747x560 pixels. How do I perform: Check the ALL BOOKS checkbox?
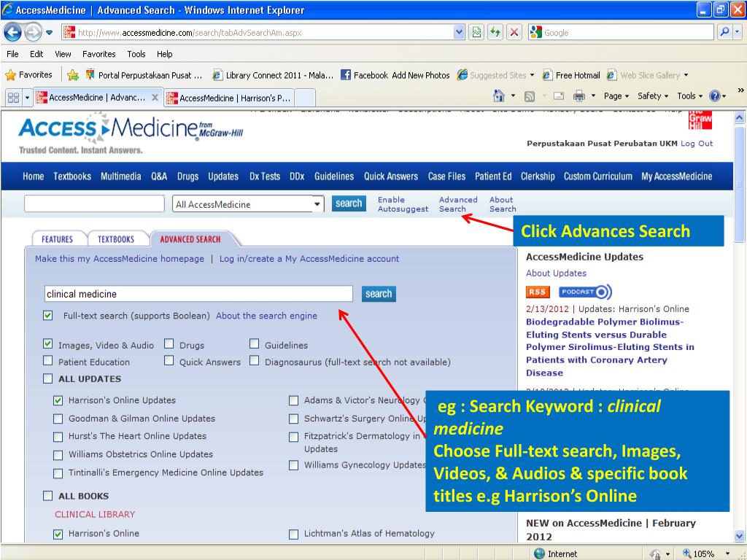point(47,496)
